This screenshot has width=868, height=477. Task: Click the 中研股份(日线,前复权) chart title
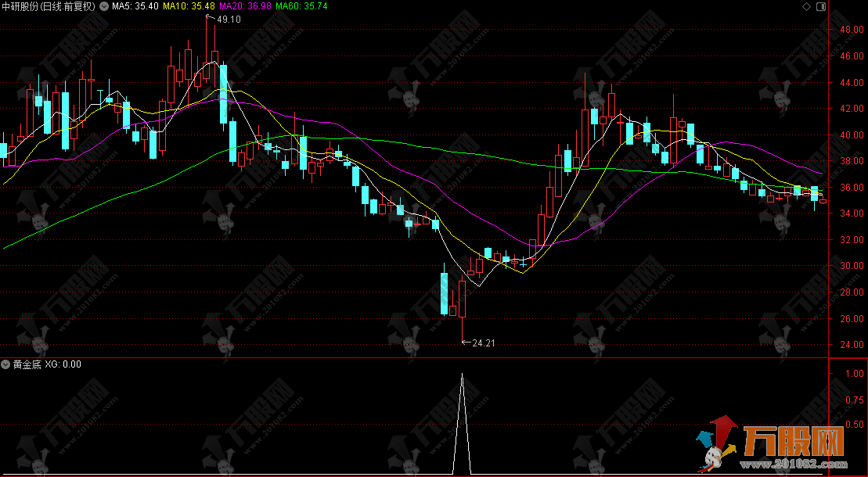49,6
